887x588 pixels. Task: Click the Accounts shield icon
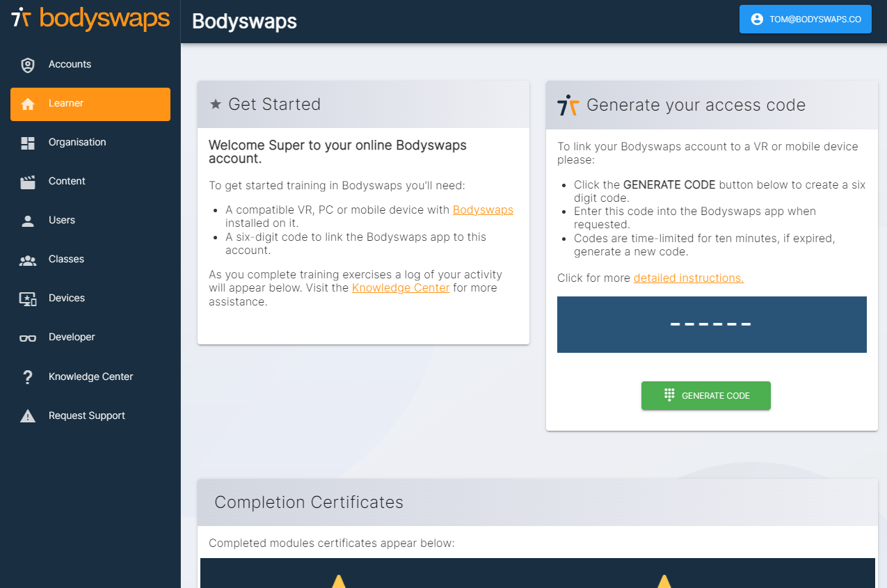pos(28,65)
